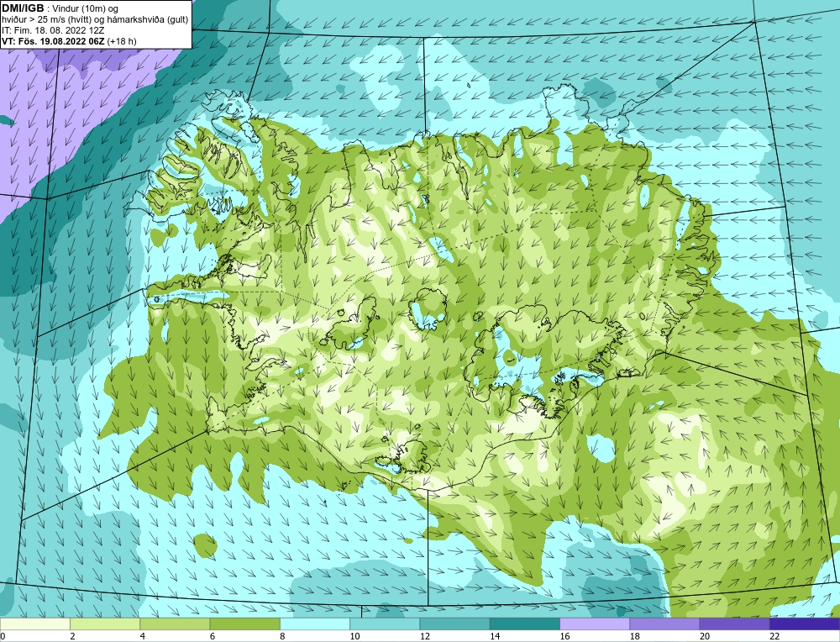Click the 0–2 m/s pale cream color swatch
Image resolution: width=840 pixels, height=642 pixels.
click(35, 624)
